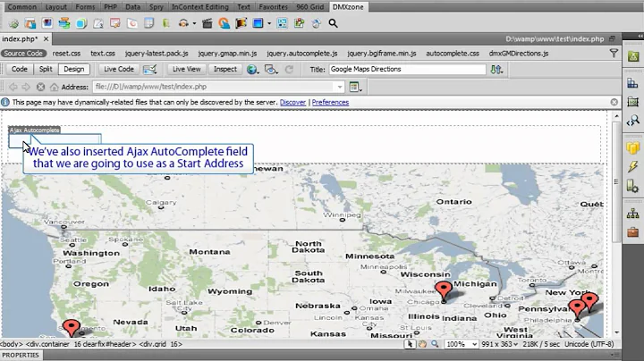The width and height of the screenshot is (644, 361).
Task: Select the DMXzone insert tab
Action: coord(348,7)
